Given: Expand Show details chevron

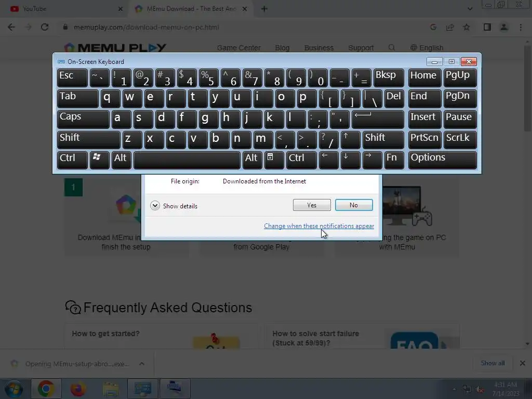Looking at the screenshot, I should click(x=155, y=206).
